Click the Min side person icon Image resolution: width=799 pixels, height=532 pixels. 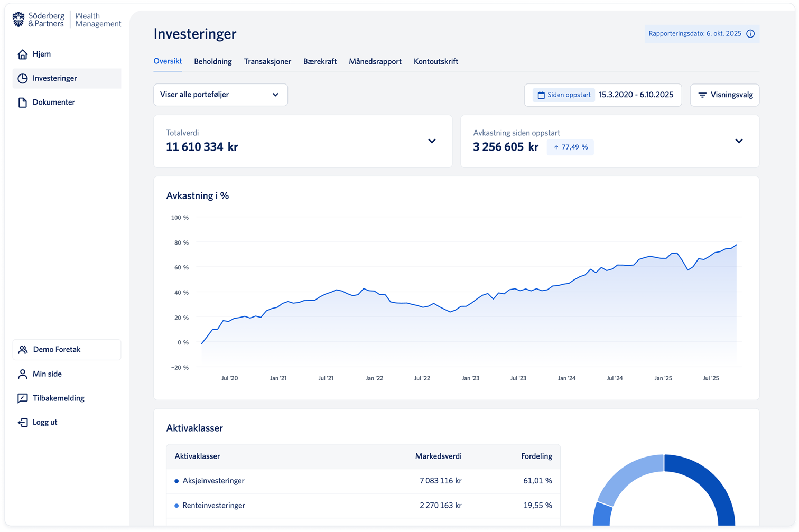coord(22,374)
